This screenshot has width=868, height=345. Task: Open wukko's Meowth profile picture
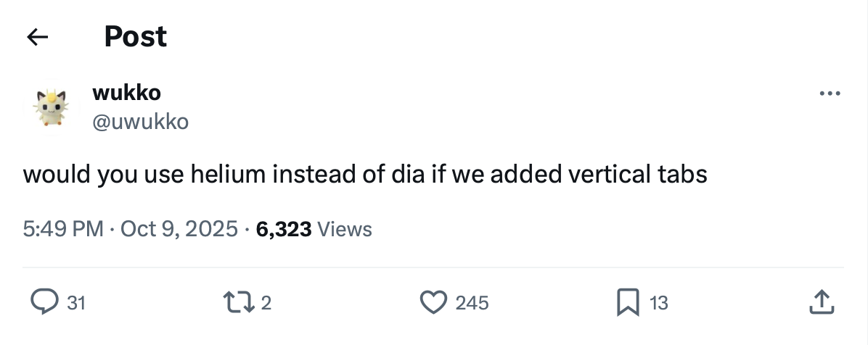51,108
